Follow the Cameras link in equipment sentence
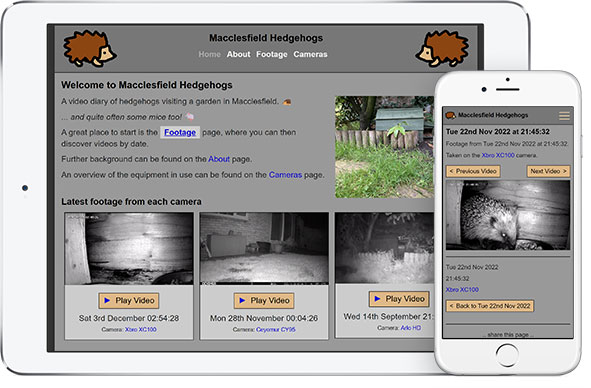Image resolution: width=591 pixels, height=388 pixels. (x=285, y=175)
